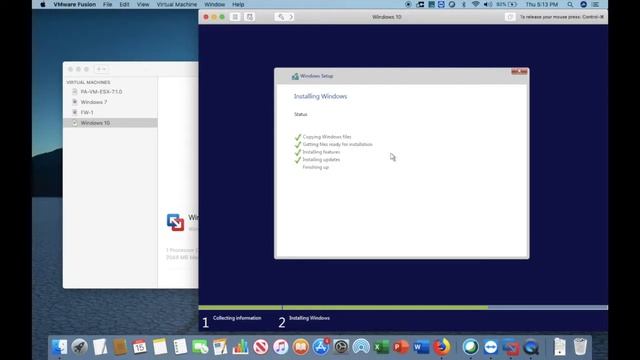Open Reminders from the Dock
640x360 pixels.
coord(180,347)
